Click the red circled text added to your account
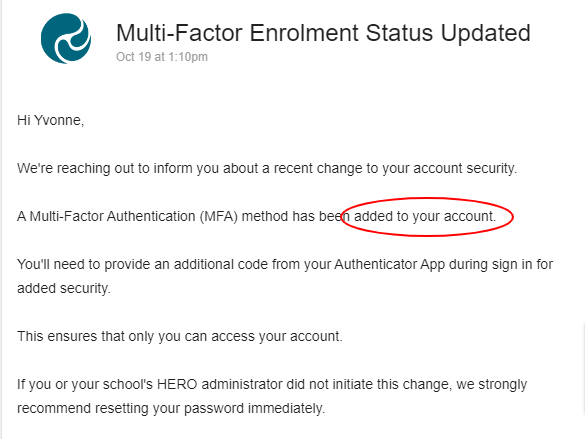This screenshot has width=585, height=439. pyautogui.click(x=425, y=216)
